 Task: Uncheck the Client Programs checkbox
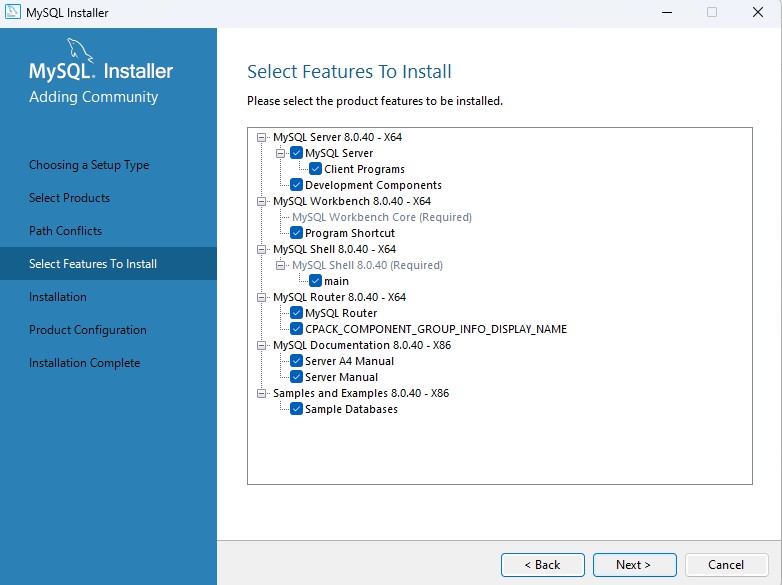[x=315, y=169]
